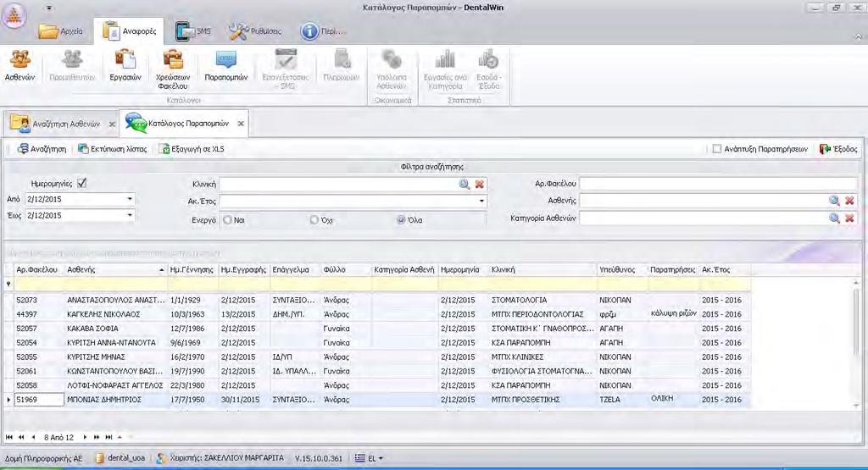Viewport: 868px width, 470px height.
Task: Clear the Ασθενής field with red X
Action: pos(849,201)
